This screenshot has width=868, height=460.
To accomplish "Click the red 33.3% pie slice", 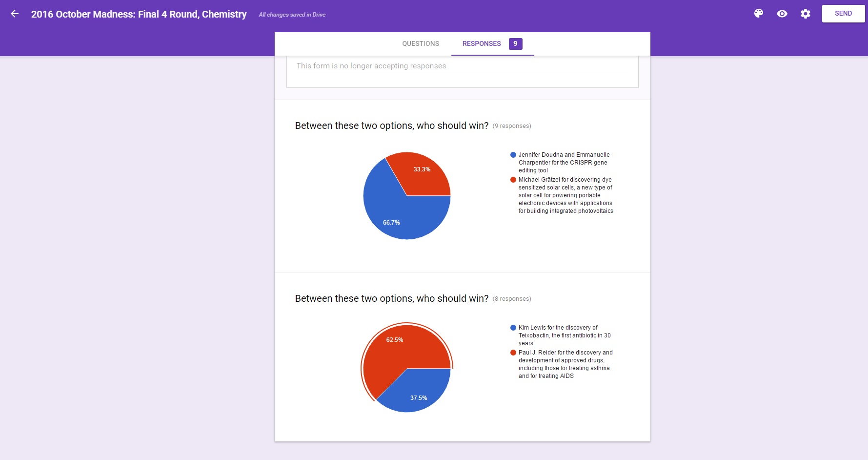I will coord(420,173).
